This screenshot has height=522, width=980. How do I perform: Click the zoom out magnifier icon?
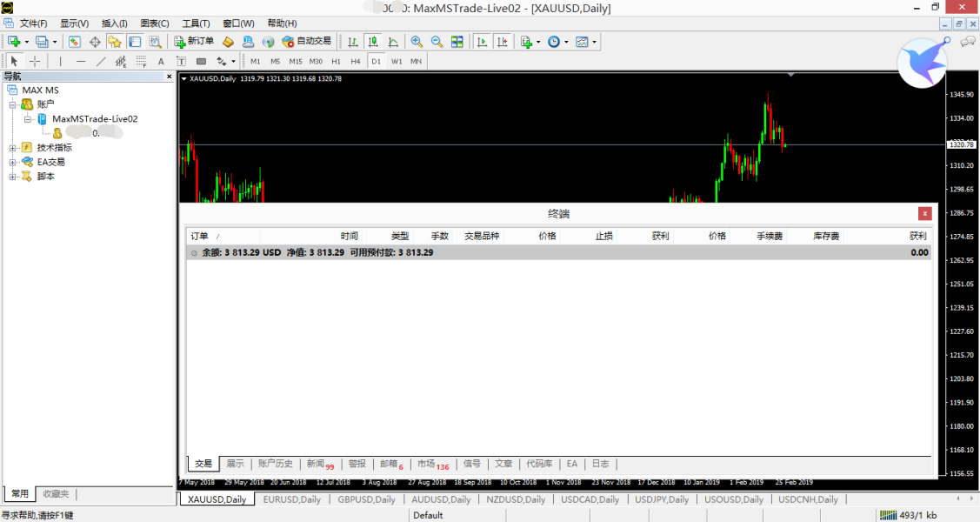click(x=437, y=41)
